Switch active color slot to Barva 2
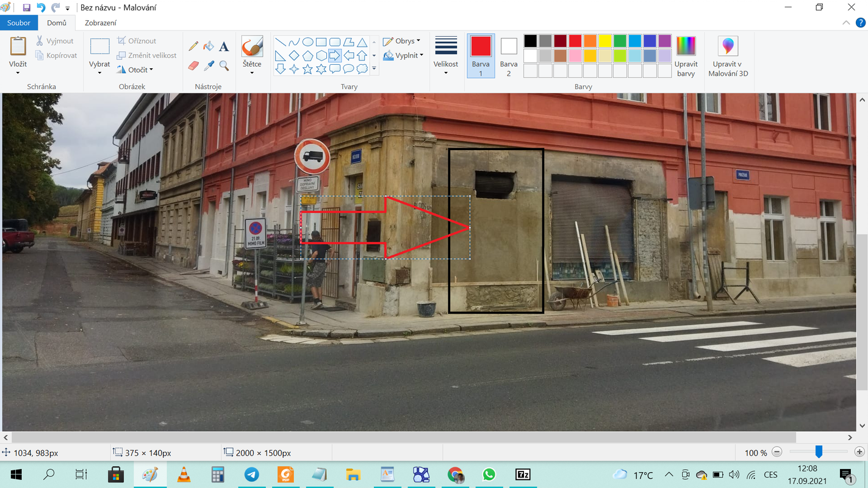868x488 pixels. click(x=509, y=56)
